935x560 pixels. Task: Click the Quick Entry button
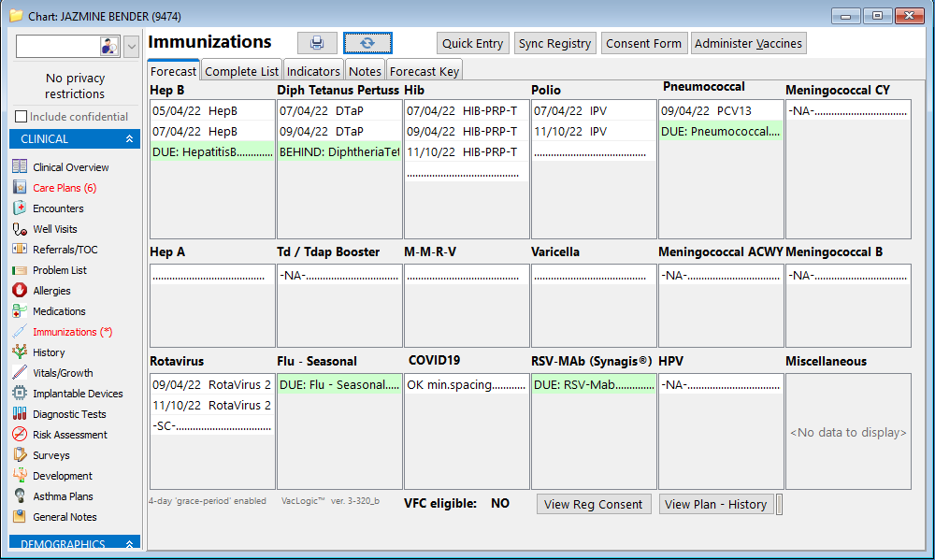[x=473, y=44]
